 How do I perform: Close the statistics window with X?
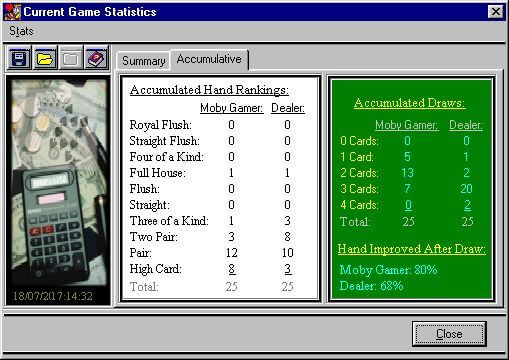tap(496, 12)
